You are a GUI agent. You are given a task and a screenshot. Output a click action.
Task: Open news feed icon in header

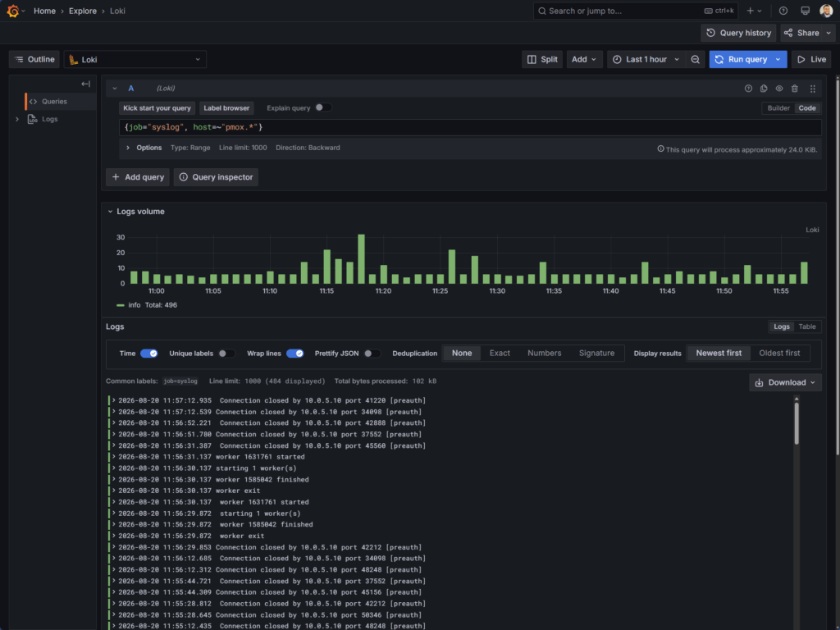click(805, 11)
